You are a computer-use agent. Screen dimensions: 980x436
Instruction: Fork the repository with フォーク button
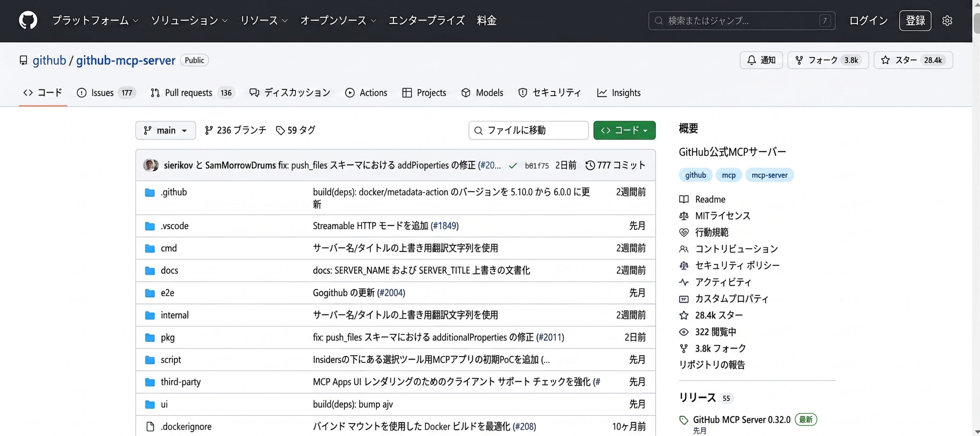coord(828,60)
